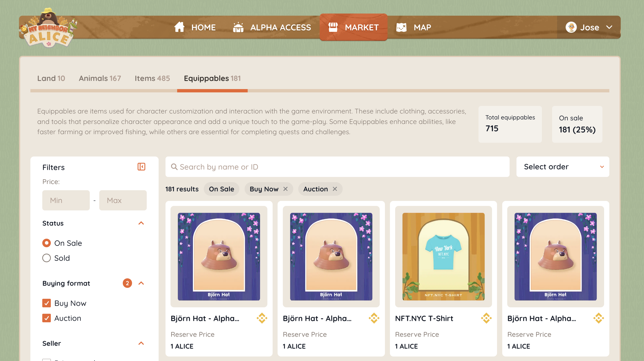Click Jose's profile avatar
The image size is (644, 361).
point(571,27)
